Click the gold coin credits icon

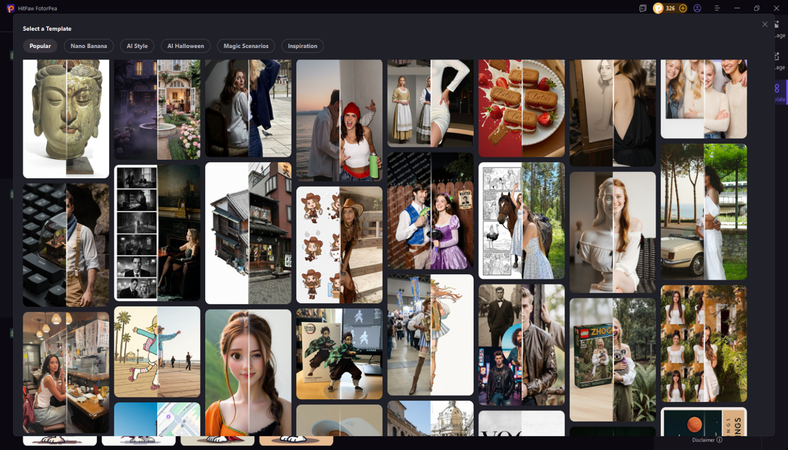point(658,8)
